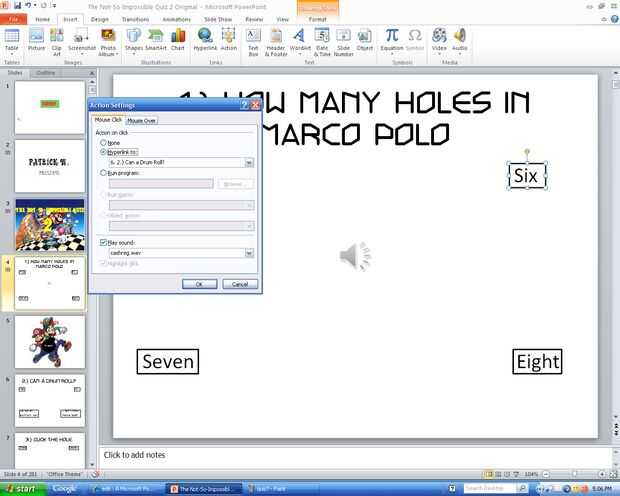Insert a Picture from file
The image size is (620, 496).
[36, 40]
